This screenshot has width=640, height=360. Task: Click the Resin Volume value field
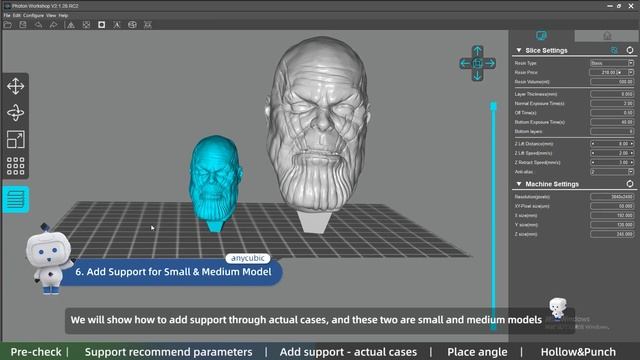coord(612,82)
